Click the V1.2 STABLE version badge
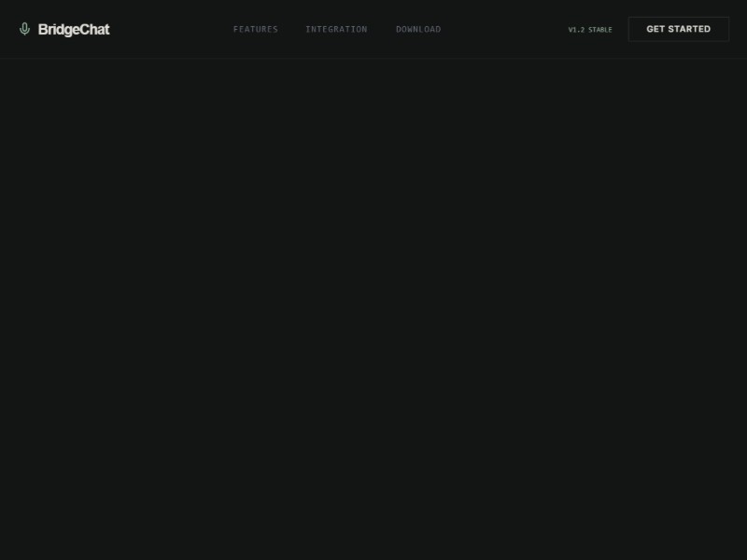The width and height of the screenshot is (747, 560). (589, 29)
